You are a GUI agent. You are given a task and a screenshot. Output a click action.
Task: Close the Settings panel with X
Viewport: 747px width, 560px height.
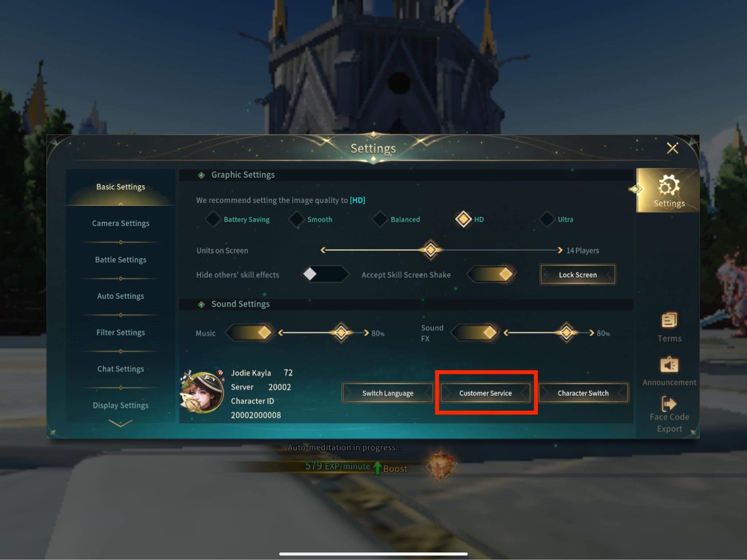coord(672,148)
